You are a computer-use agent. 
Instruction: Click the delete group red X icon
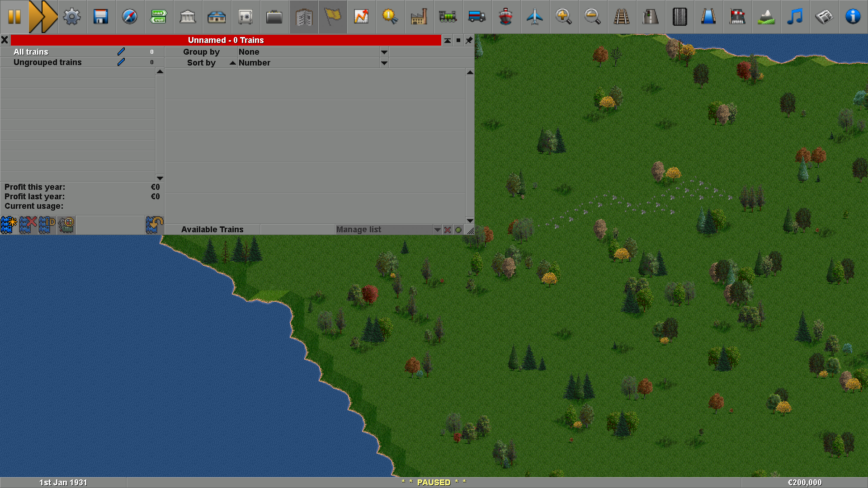coord(28,225)
